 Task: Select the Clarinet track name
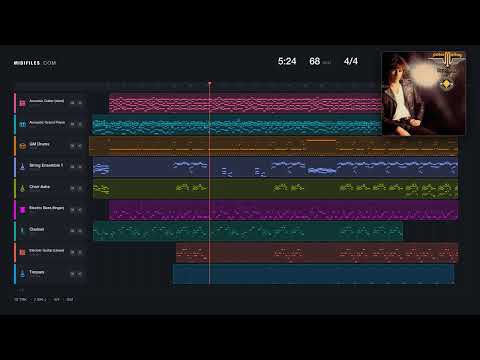[x=37, y=229]
